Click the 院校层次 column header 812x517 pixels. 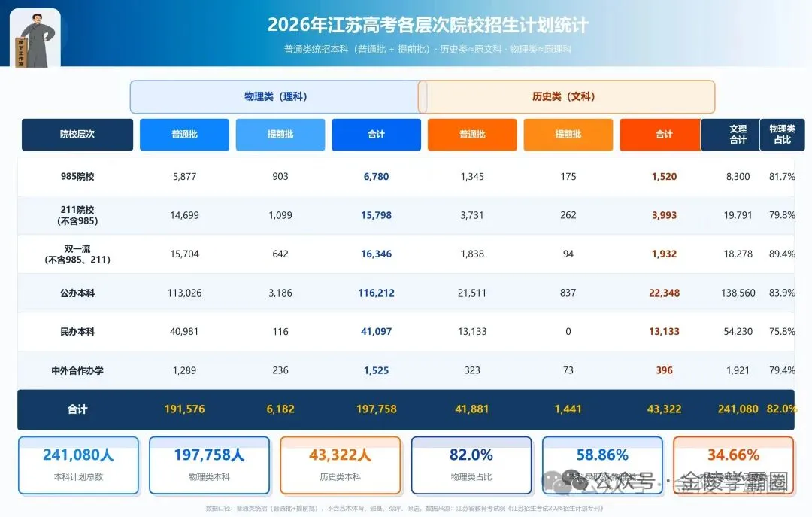[77, 134]
